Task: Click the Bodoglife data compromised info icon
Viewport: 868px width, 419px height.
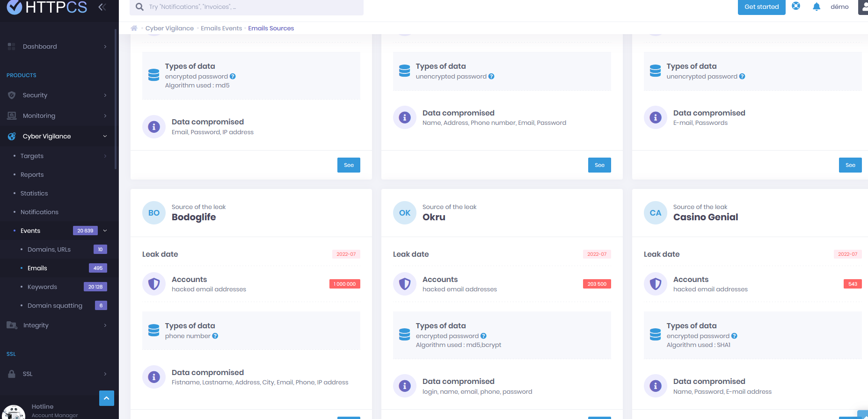Action: click(154, 377)
